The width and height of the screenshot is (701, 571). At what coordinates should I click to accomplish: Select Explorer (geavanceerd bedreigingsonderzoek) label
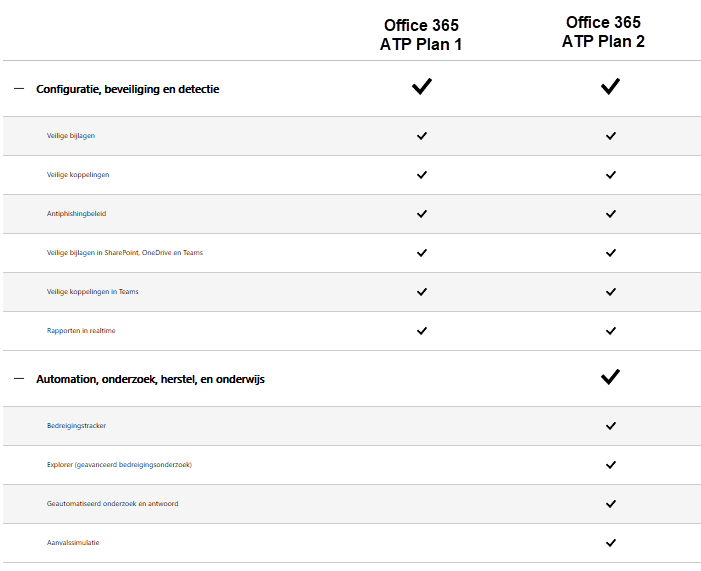point(119,465)
